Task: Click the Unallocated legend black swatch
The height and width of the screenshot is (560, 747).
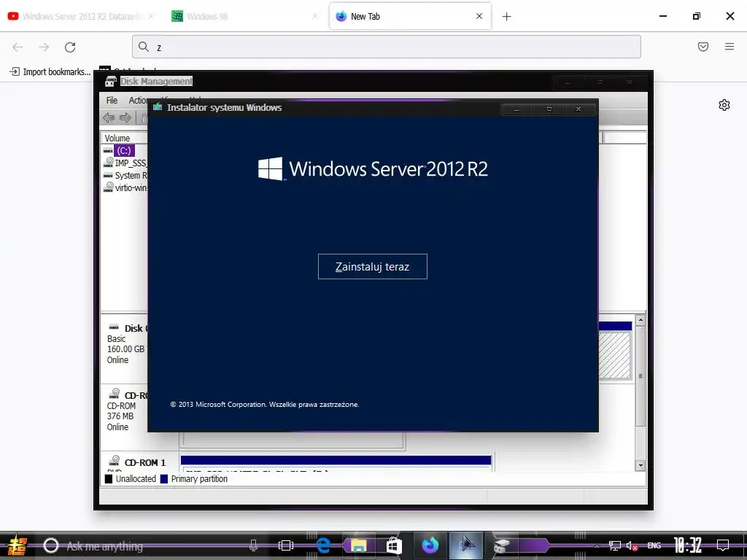Action: click(x=109, y=479)
